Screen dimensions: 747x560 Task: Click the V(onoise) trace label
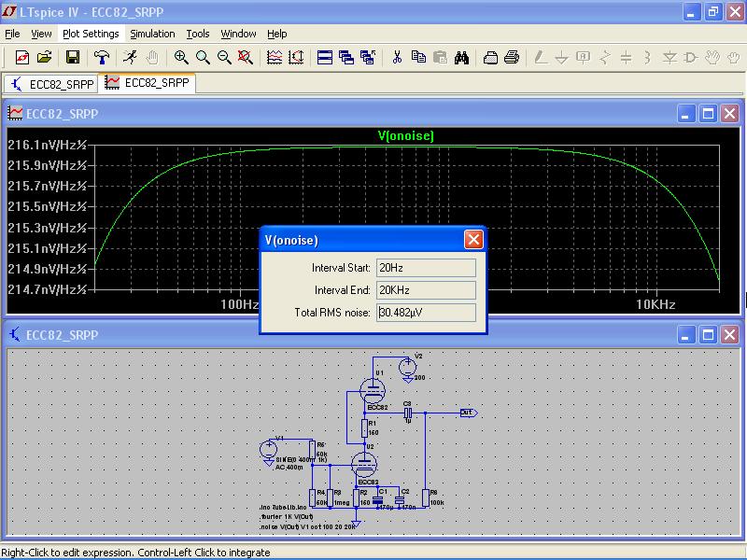tap(405, 135)
